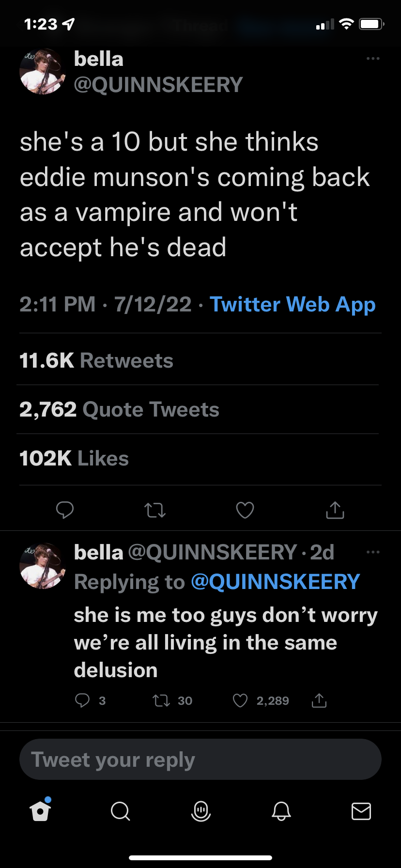Viewport: 401px width, 868px height.
Task: Open bella's profile picture on main tweet
Action: tap(42, 71)
